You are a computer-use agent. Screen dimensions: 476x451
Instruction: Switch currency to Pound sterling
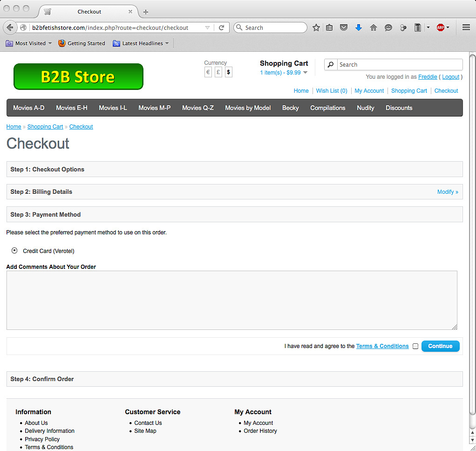tap(218, 72)
